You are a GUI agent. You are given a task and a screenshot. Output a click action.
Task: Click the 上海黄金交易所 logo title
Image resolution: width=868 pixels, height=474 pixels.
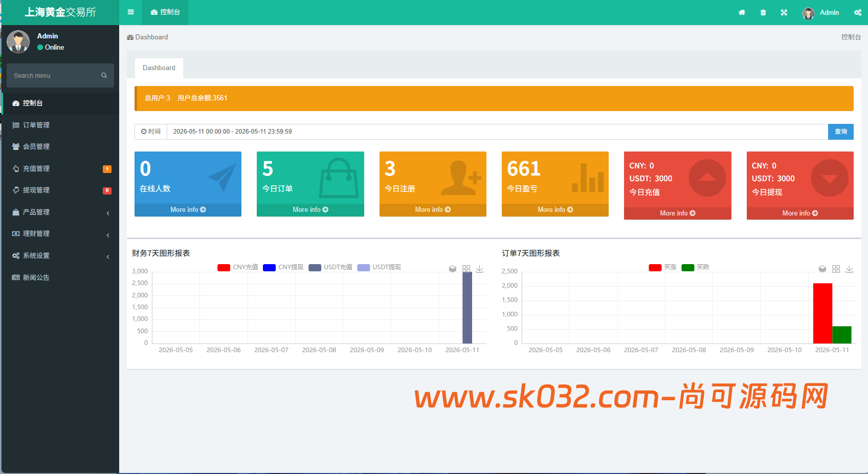60,12
